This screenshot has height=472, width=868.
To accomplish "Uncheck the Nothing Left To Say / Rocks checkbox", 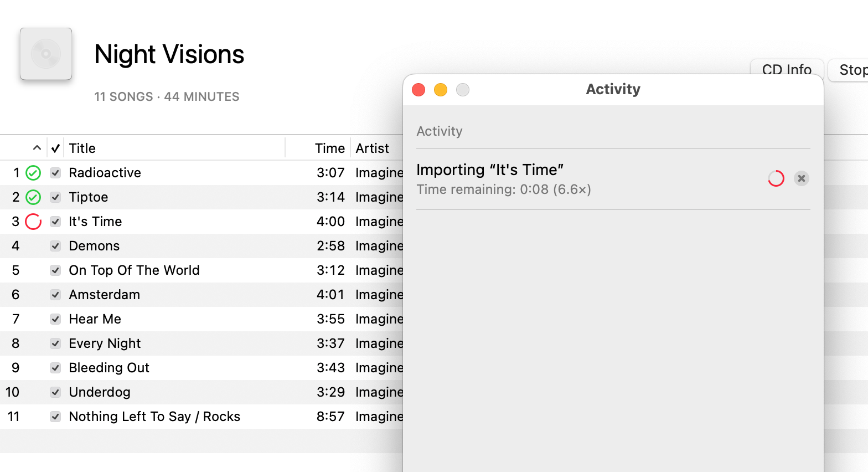I will (55, 417).
